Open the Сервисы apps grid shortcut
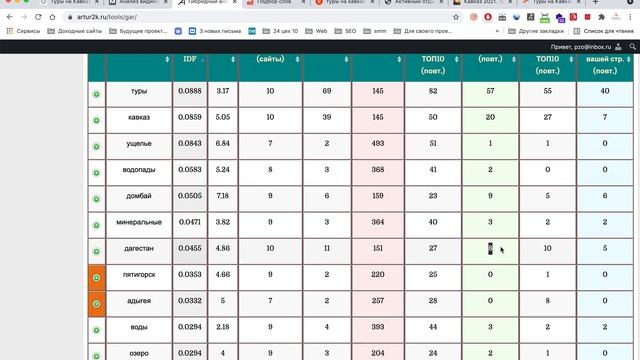This screenshot has width=640, height=360. (23, 31)
